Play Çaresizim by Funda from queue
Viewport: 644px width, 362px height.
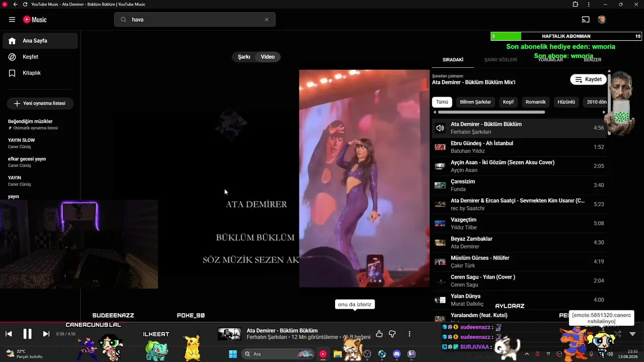(519, 185)
